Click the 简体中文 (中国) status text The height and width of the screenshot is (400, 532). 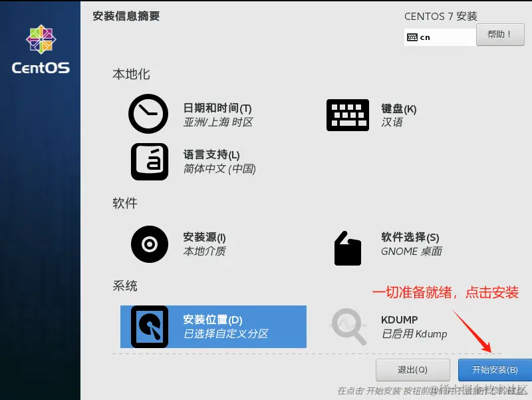(x=219, y=169)
